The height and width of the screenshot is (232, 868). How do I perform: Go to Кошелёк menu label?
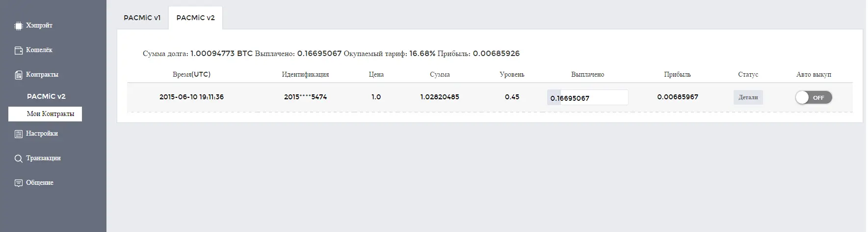tap(39, 50)
